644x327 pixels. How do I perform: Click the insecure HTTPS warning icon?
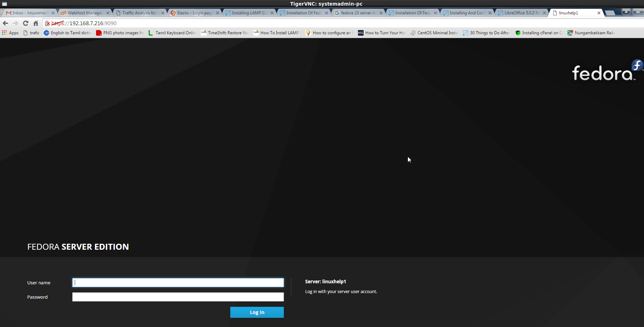[47, 23]
